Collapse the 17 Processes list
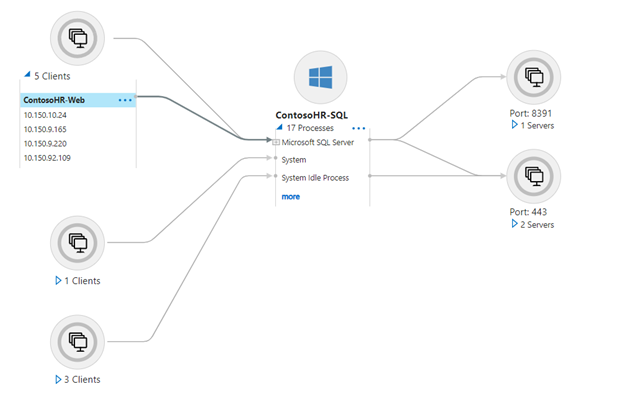 [x=280, y=127]
